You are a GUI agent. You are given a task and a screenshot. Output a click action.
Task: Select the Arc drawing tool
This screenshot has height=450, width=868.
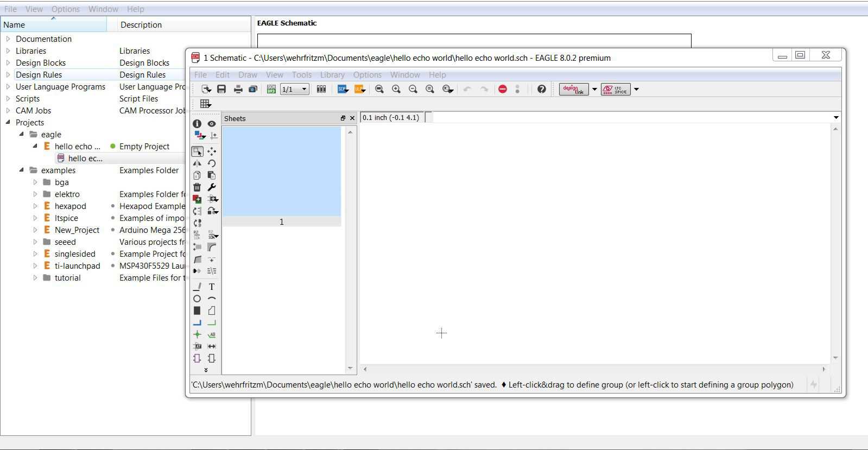[x=212, y=299]
